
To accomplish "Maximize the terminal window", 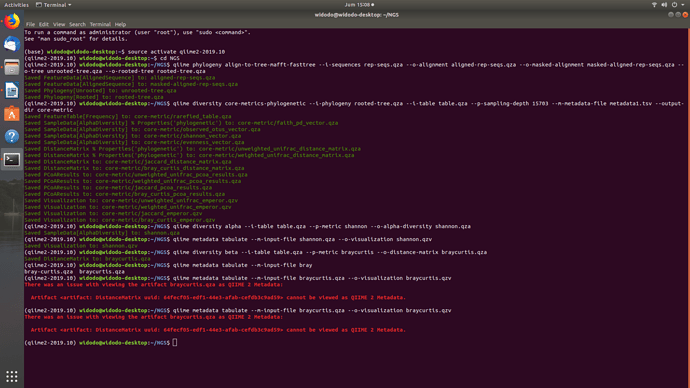I will click(678, 15).
